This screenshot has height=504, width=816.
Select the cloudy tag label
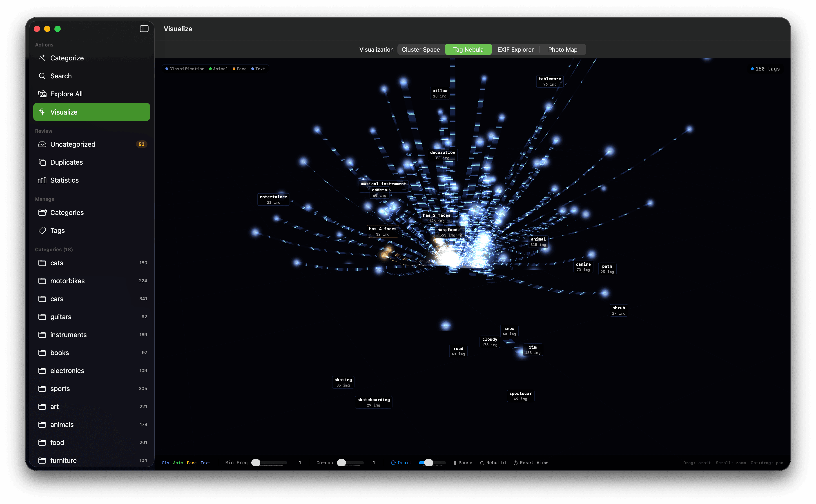coord(489,342)
